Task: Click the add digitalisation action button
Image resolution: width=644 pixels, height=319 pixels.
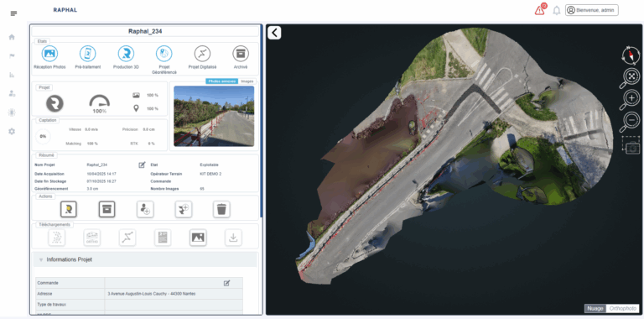Action: [184, 209]
